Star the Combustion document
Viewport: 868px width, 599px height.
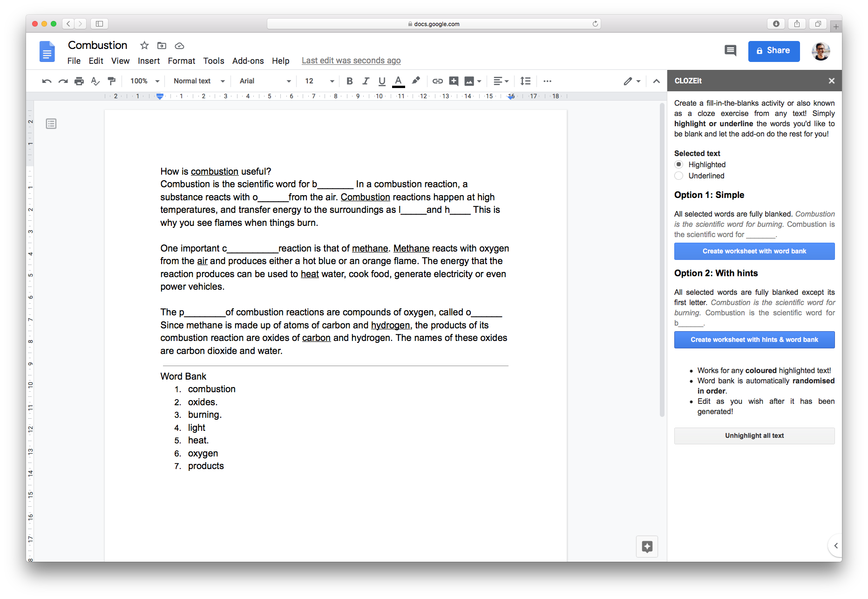144,45
